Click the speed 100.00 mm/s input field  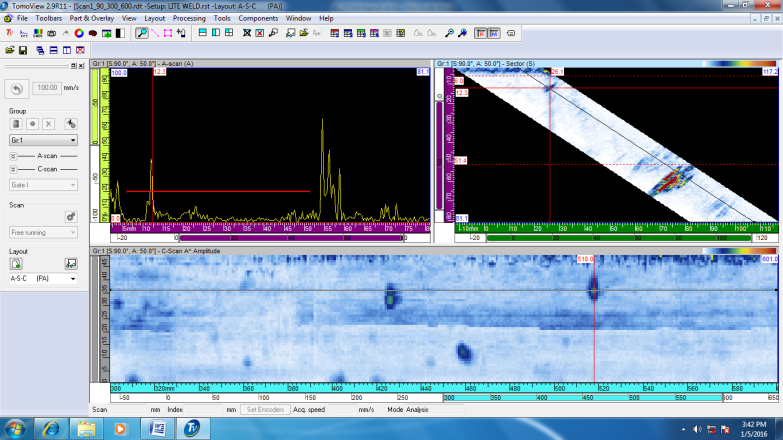point(47,88)
